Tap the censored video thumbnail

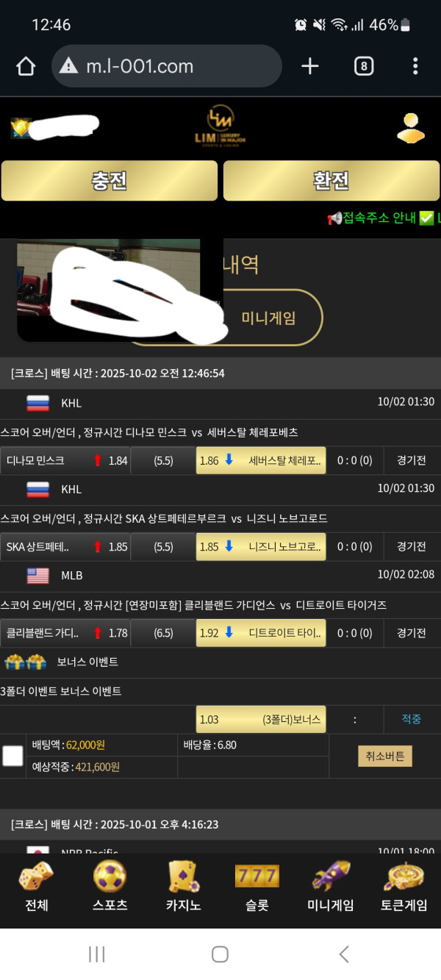coord(119,290)
